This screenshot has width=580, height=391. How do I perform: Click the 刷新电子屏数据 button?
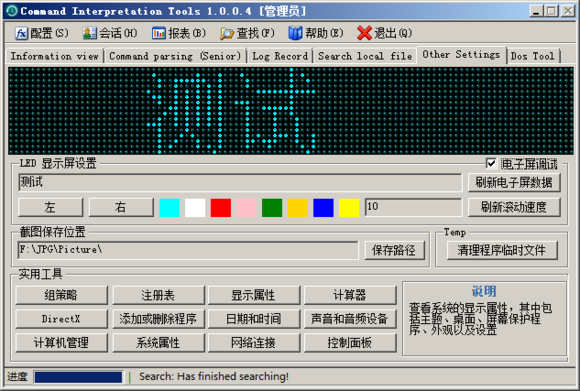click(514, 182)
